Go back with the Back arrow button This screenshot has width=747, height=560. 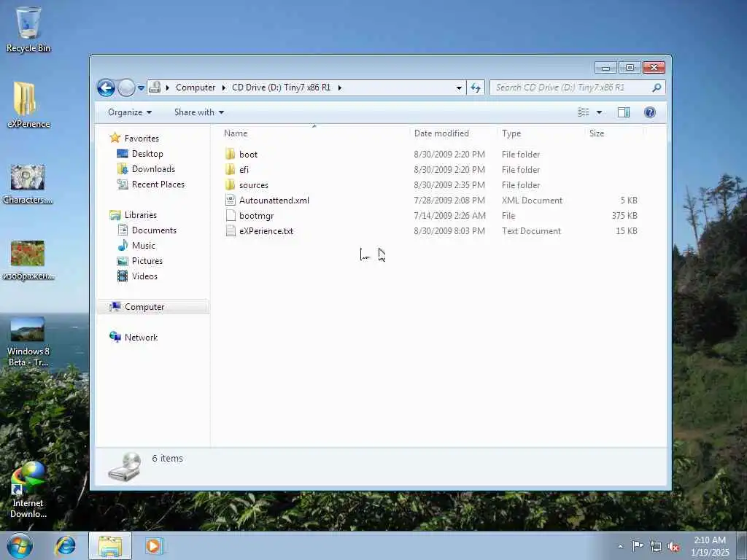pos(106,87)
